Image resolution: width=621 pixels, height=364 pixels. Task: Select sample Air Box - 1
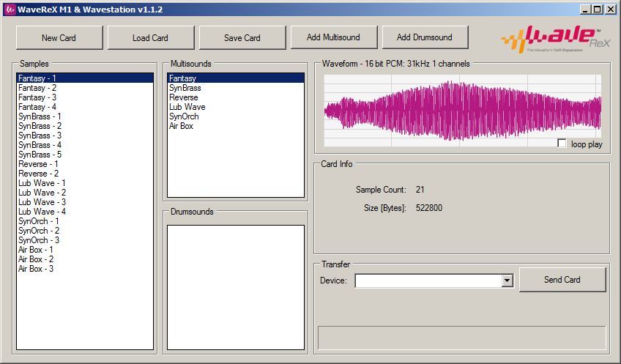coord(85,249)
